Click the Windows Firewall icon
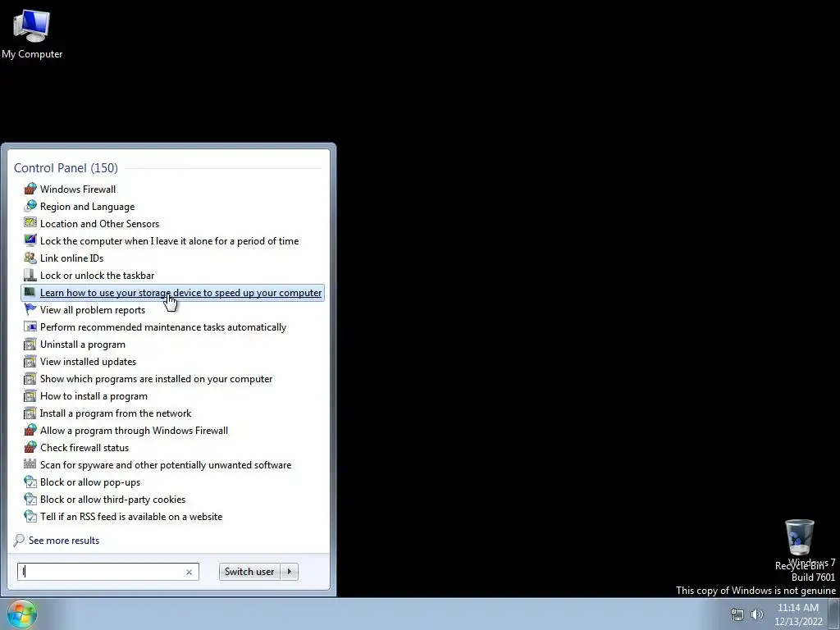Viewport: 840px width, 630px height. (30, 189)
